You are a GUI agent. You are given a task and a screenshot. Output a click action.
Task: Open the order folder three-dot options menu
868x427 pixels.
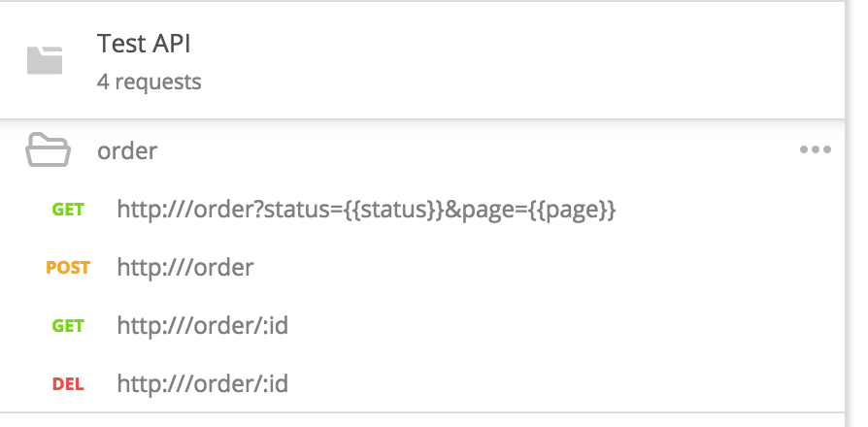click(815, 150)
